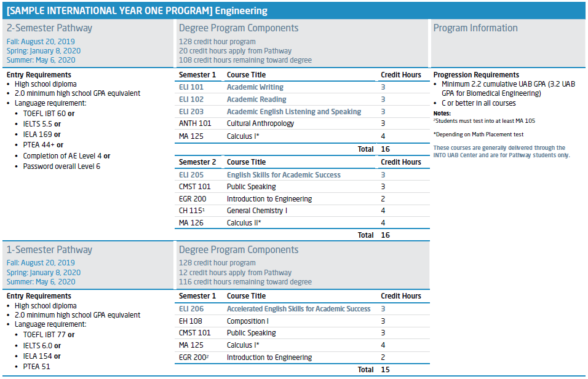Click 'IELTS 5.5 or' requirement
588x379 pixels.
pos(42,124)
